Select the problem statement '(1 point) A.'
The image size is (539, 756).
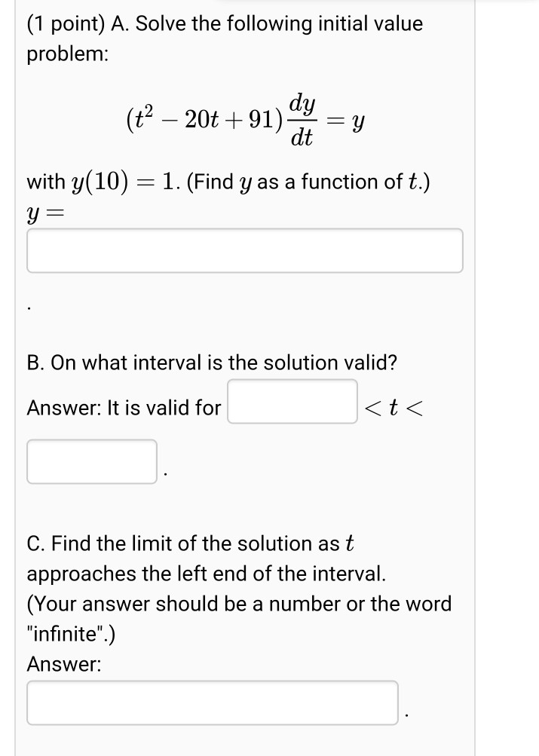pyautogui.click(x=75, y=23)
